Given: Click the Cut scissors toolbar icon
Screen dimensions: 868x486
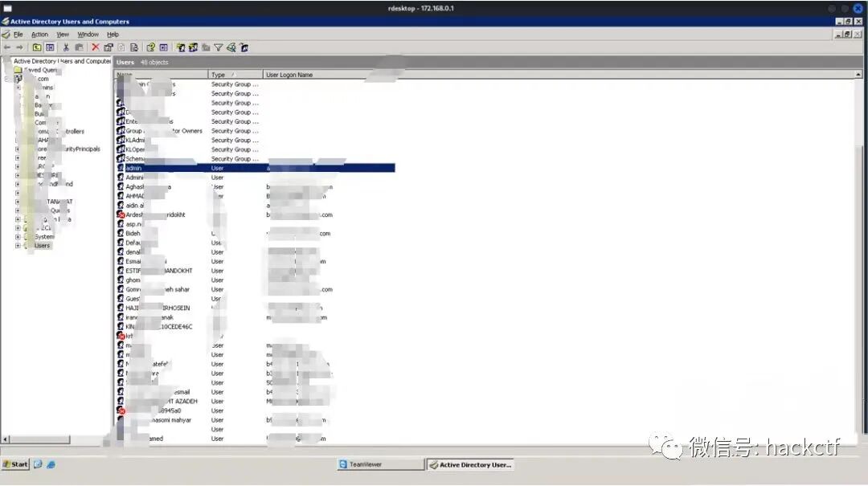Looking at the screenshot, I should pyautogui.click(x=66, y=47).
